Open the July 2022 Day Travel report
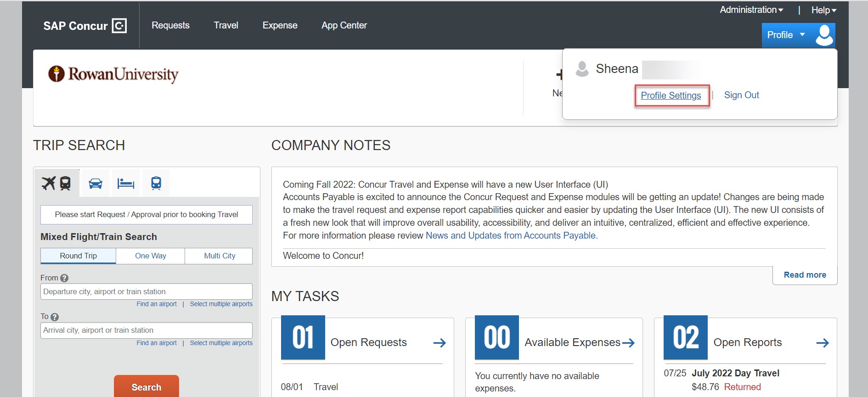The width and height of the screenshot is (868, 397). point(735,373)
